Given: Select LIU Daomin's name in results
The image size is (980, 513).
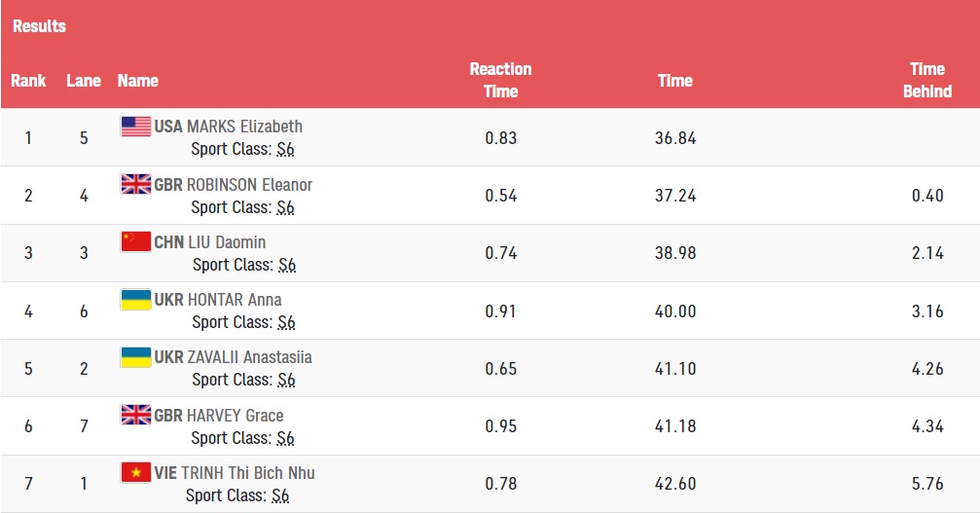Looking at the screenshot, I should point(226,242).
